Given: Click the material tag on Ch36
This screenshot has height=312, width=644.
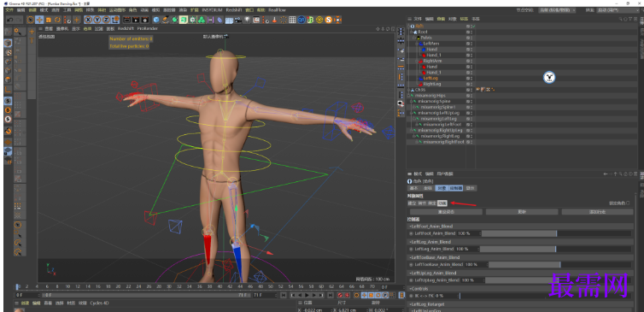Looking at the screenshot, I should coord(483,89).
